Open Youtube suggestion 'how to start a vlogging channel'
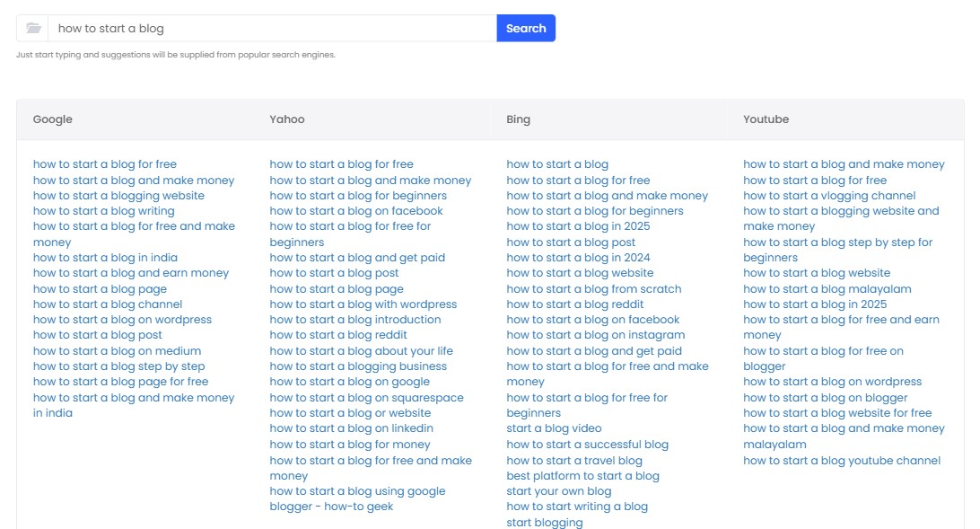Screen dimensions: 980x529 (x=829, y=196)
